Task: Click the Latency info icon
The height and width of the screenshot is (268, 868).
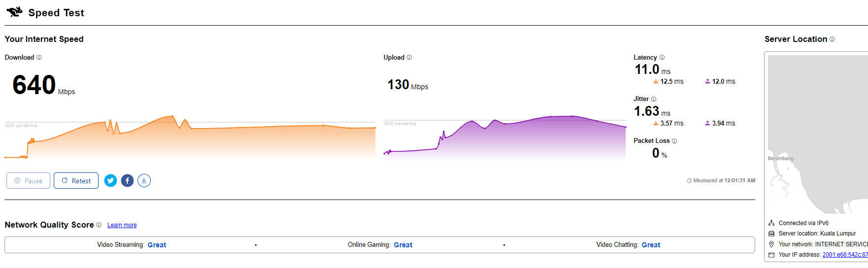Action: click(x=662, y=58)
